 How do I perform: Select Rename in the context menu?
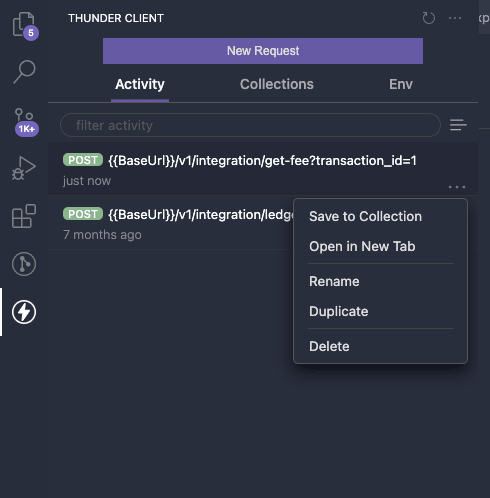[x=334, y=281]
